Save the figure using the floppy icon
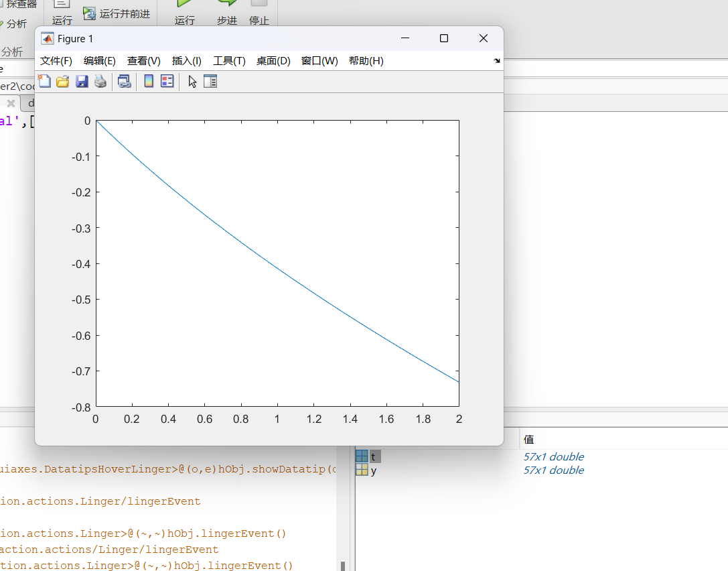This screenshot has width=728, height=571. [82, 82]
